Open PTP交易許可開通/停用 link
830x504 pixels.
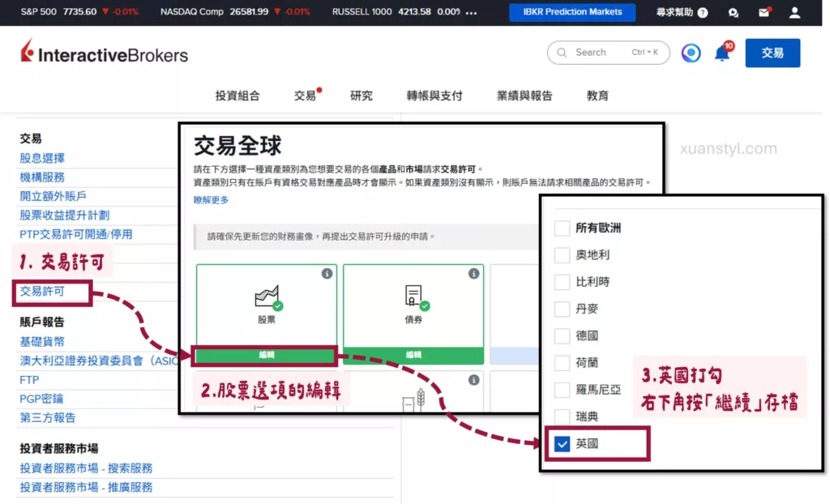pos(75,234)
